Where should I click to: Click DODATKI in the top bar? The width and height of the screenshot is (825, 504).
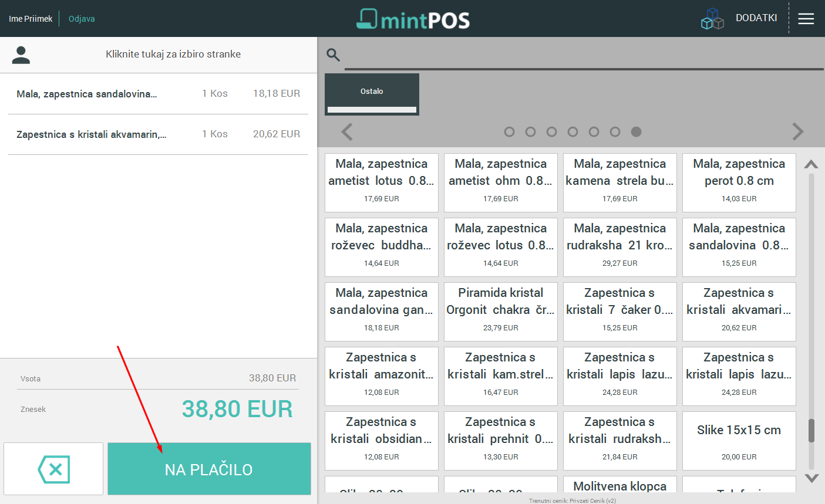pos(756,18)
